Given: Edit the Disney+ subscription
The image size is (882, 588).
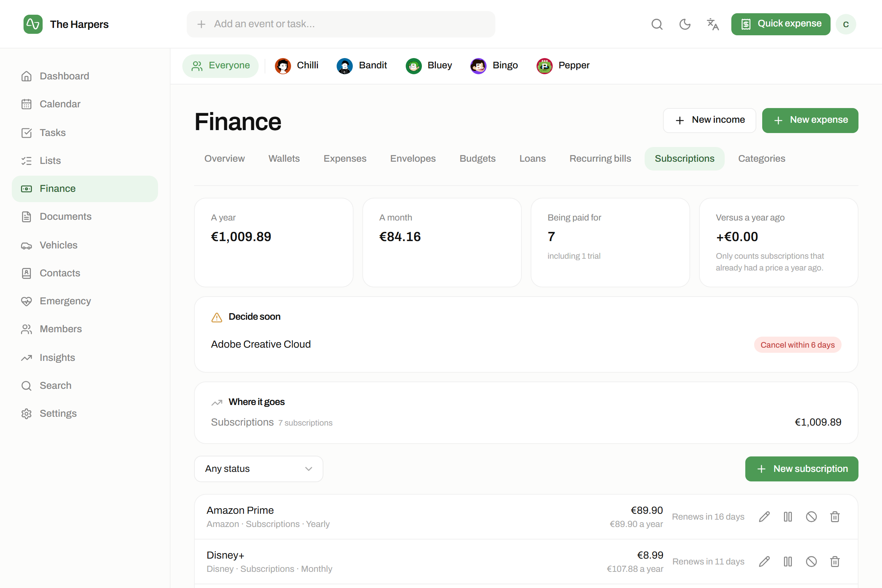Looking at the screenshot, I should click(764, 562).
